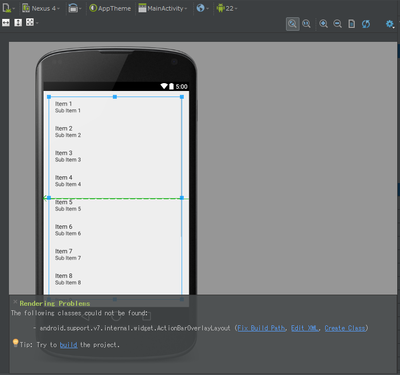The width and height of the screenshot is (400, 375).
Task: Toggle the vertical expand height icon
Action: (18, 22)
